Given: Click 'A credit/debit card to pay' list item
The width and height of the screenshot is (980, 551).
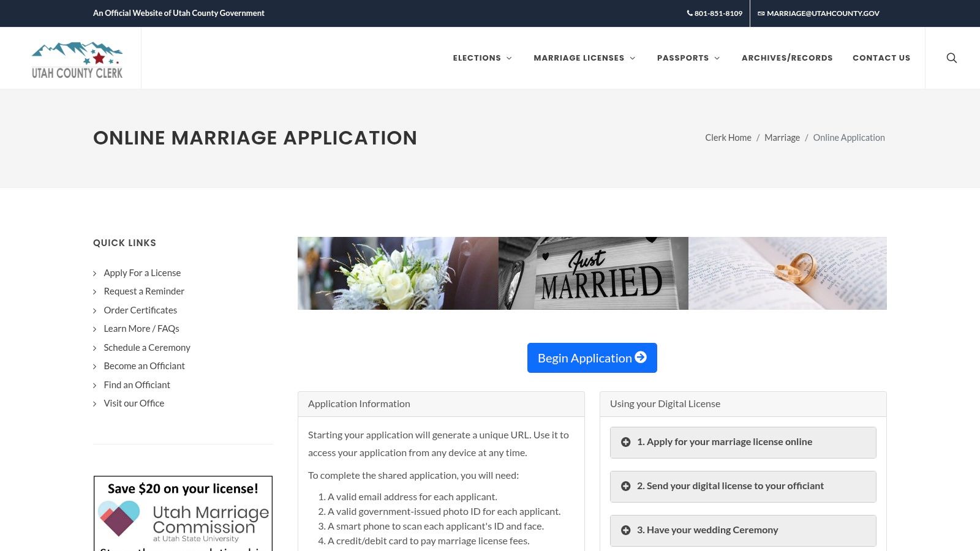Looking at the screenshot, I should click(x=428, y=541).
